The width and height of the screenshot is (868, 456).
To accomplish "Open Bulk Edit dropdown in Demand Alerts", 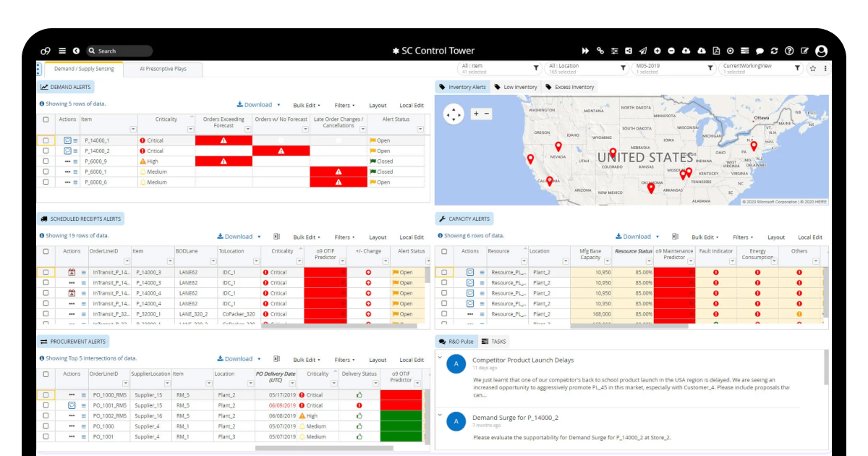I will coord(307,106).
